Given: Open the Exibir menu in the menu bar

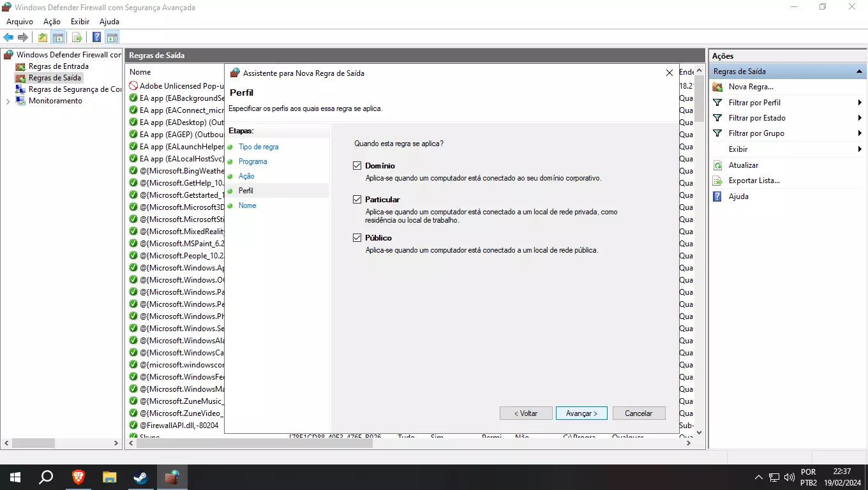Looking at the screenshot, I should (x=80, y=22).
